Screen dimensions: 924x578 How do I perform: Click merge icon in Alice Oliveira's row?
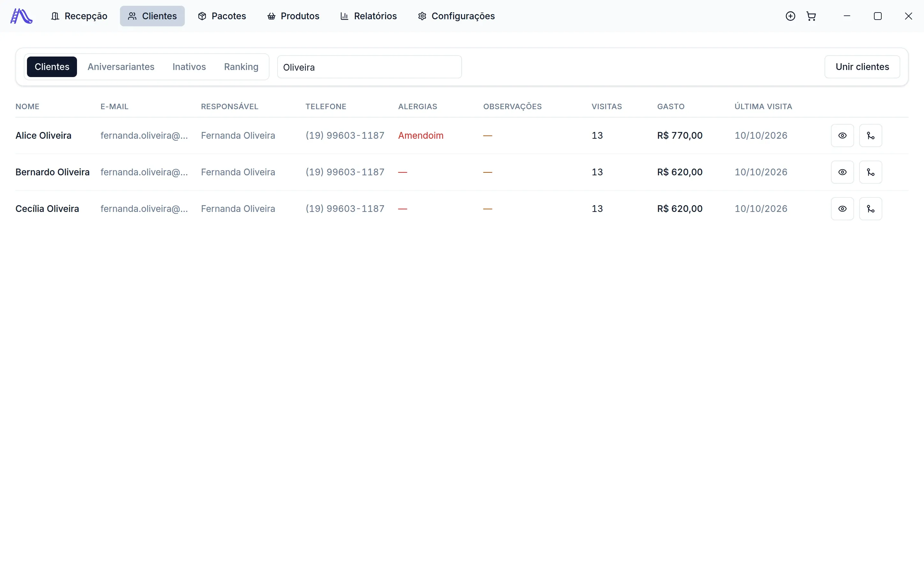(x=870, y=135)
